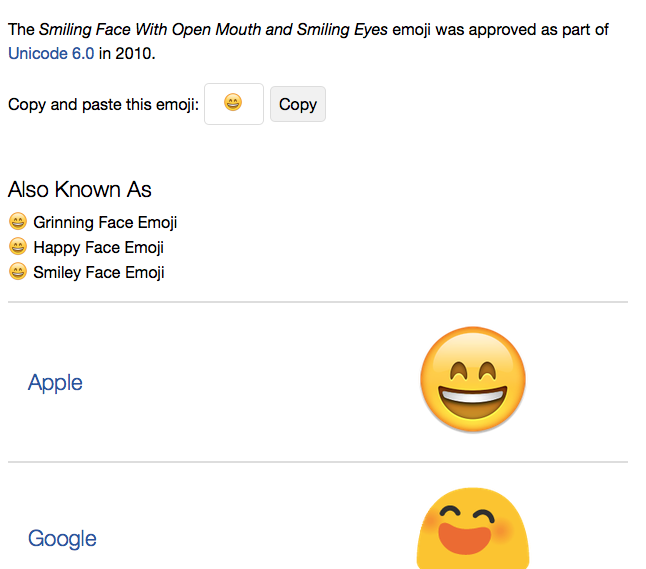Click the 'emoji was approved as part of' text
This screenshot has width=646, height=569.
pyautogui.click(x=501, y=30)
